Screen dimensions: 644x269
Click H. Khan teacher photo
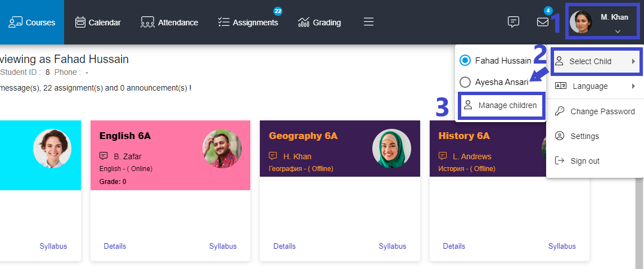point(391,149)
